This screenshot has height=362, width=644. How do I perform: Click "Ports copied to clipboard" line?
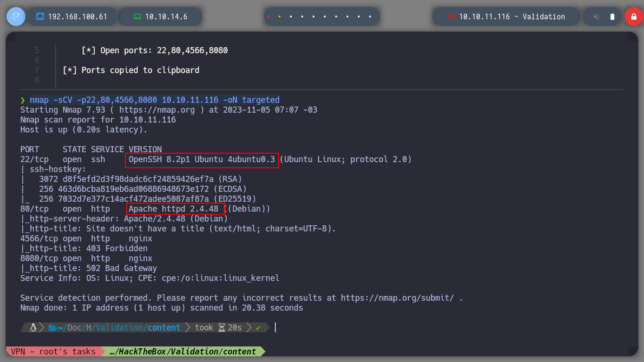(131, 70)
